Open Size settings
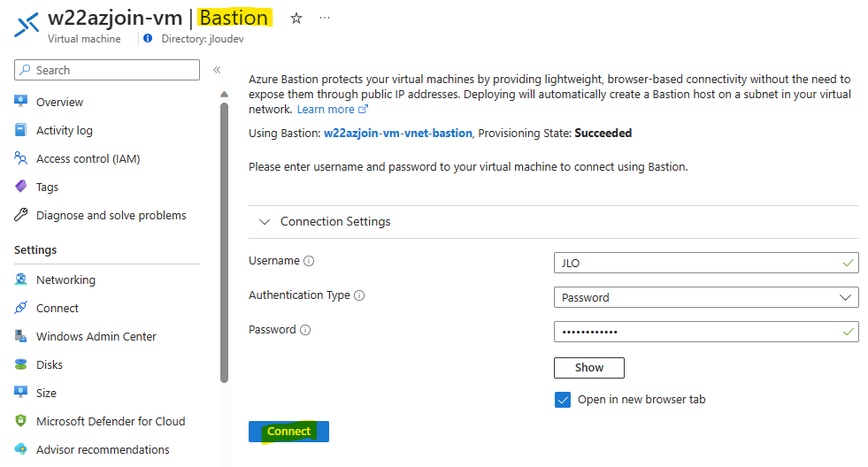 tap(46, 393)
